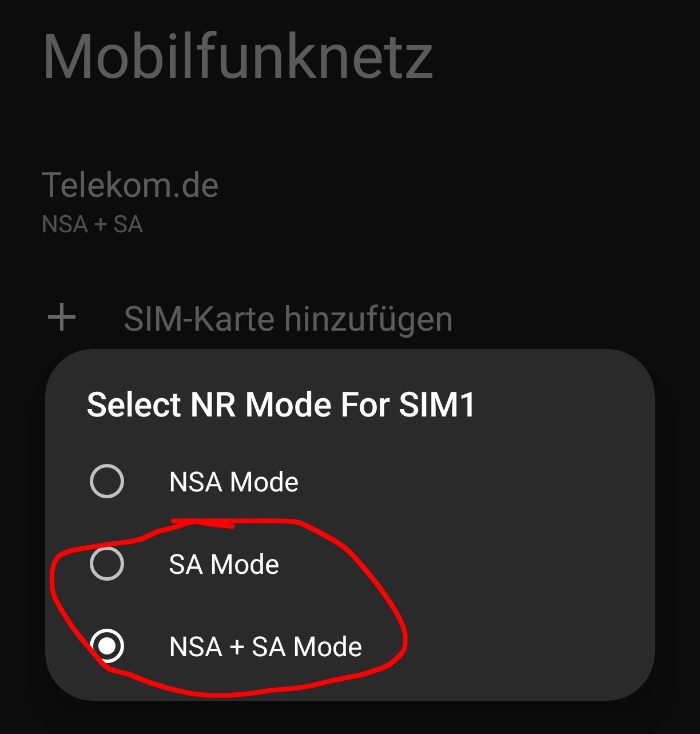Click the "SA Mode" option label
This screenshot has height=734, width=700.
224,564
